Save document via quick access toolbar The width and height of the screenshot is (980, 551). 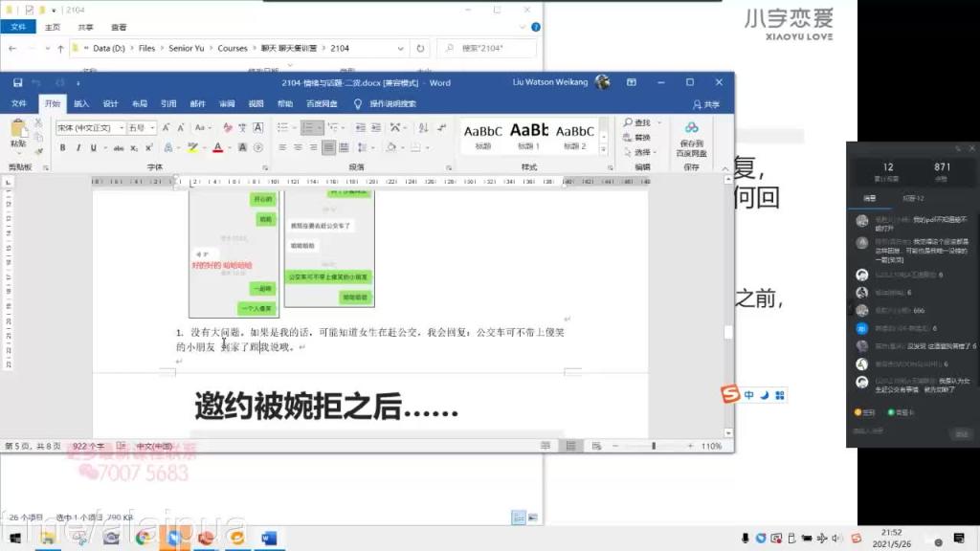click(17, 82)
